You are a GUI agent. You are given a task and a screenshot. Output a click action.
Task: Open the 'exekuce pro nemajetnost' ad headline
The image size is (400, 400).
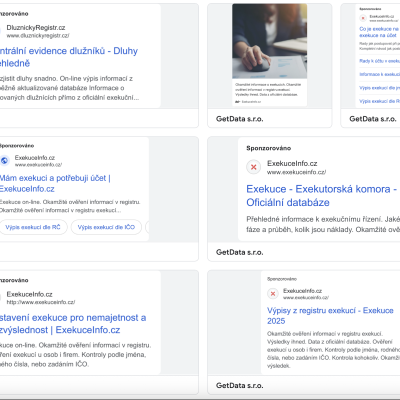73,324
